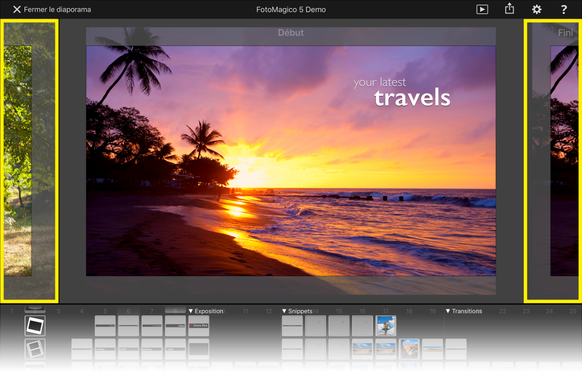This screenshot has width=582, height=392.
Task: Select the 'wedding' timeline thumbnail
Action: [105, 348]
